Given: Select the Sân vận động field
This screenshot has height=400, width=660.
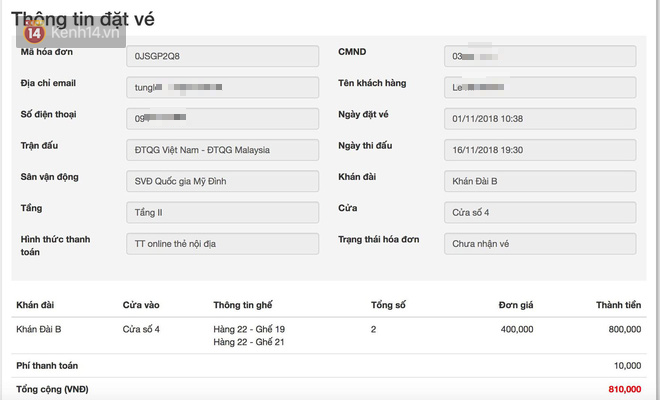Looking at the screenshot, I should click(223, 182).
